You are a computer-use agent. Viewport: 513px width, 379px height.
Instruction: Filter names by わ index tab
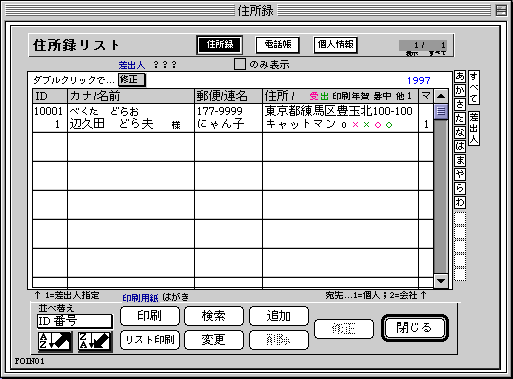(x=460, y=202)
